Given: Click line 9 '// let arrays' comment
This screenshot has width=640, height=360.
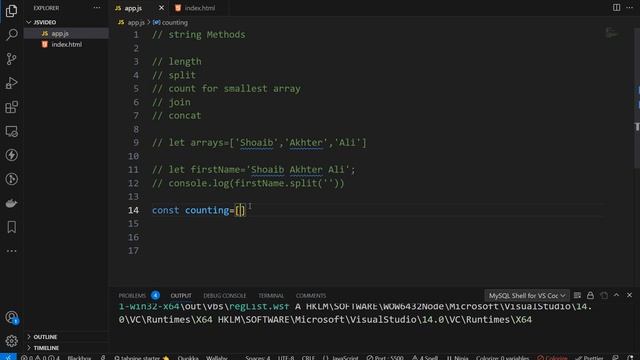Looking at the screenshot, I should [259, 142].
